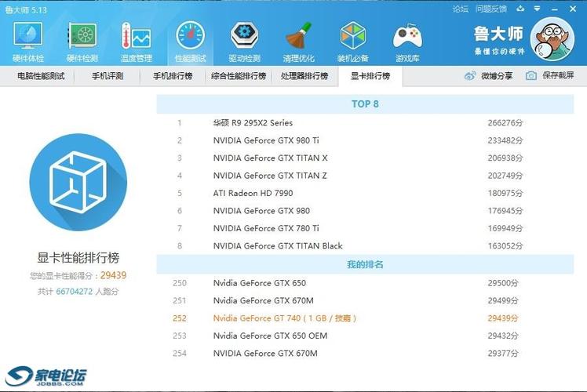
Task: Select row ATI Radeon HD 7990
Action: click(x=365, y=193)
